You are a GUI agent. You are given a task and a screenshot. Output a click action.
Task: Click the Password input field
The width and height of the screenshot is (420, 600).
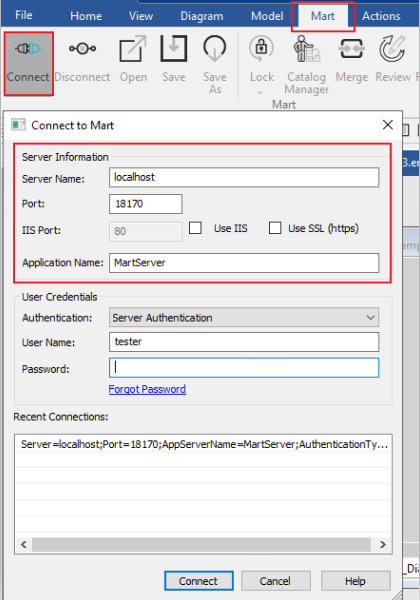(244, 368)
